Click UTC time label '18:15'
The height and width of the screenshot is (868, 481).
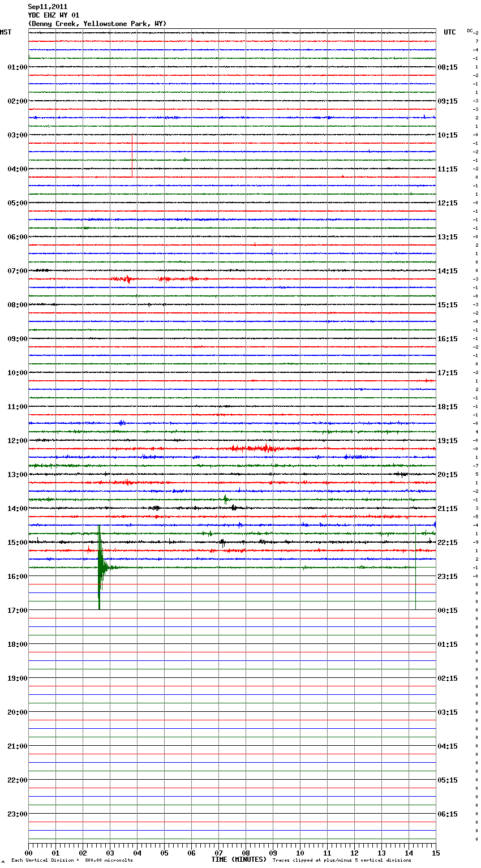point(448,407)
